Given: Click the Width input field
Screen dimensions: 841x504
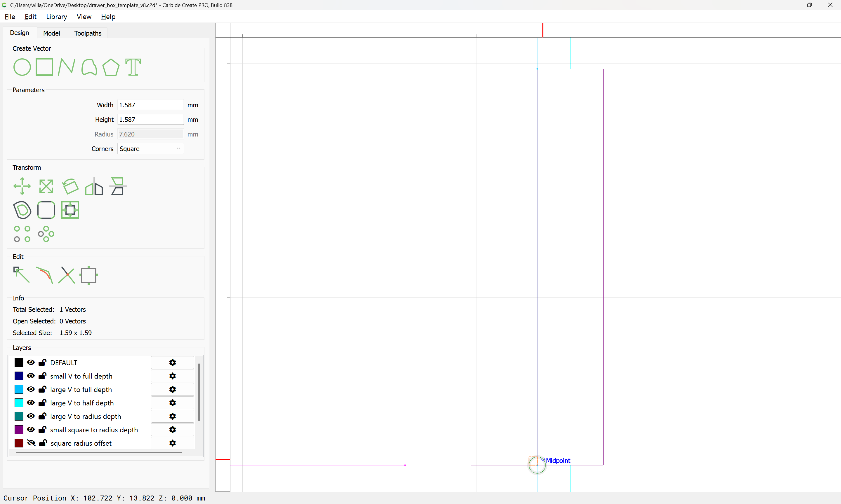Looking at the screenshot, I should [150, 105].
